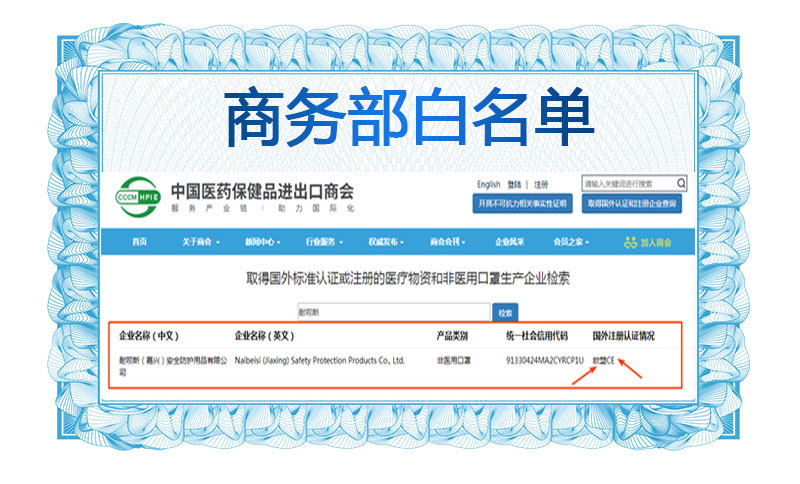Screen dimensions: 800x484
Task: Open the 权威发布 dropdown menu
Action: [386, 242]
